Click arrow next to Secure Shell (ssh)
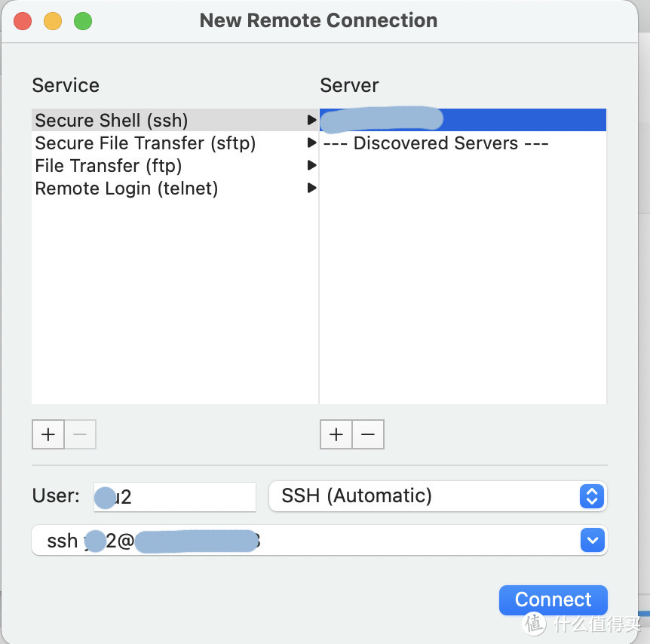The image size is (650, 644). (x=311, y=121)
